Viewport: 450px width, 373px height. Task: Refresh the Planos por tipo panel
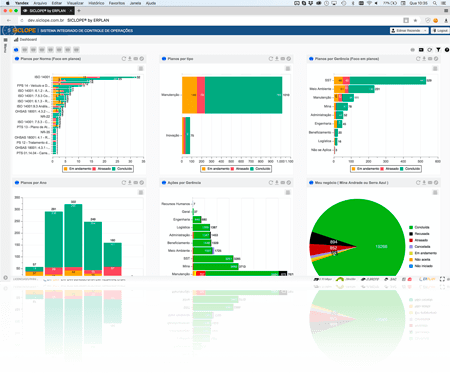click(271, 59)
